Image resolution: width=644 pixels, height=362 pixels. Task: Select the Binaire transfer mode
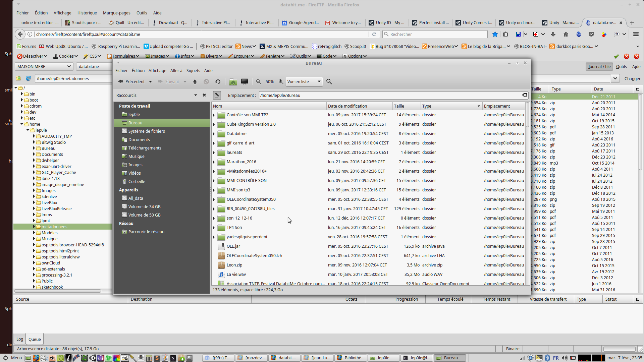513,349
